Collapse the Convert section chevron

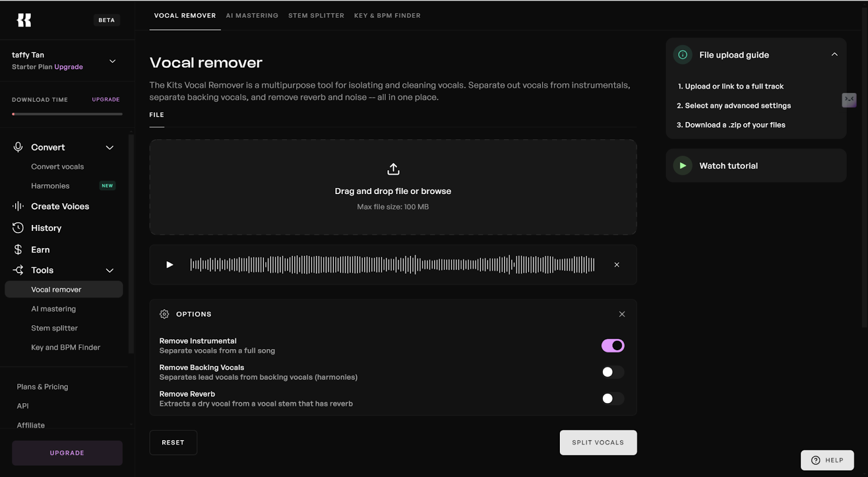click(110, 147)
